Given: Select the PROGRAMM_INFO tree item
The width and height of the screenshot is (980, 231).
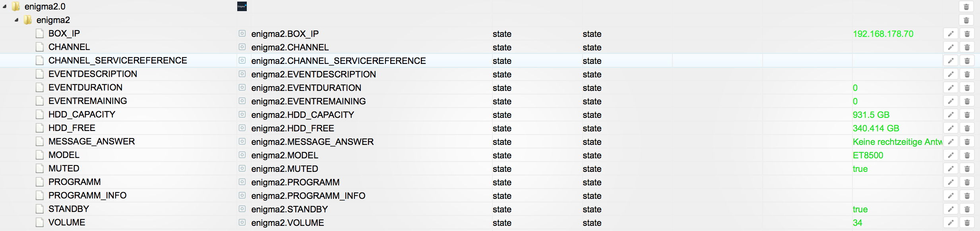Looking at the screenshot, I should coord(87,195).
